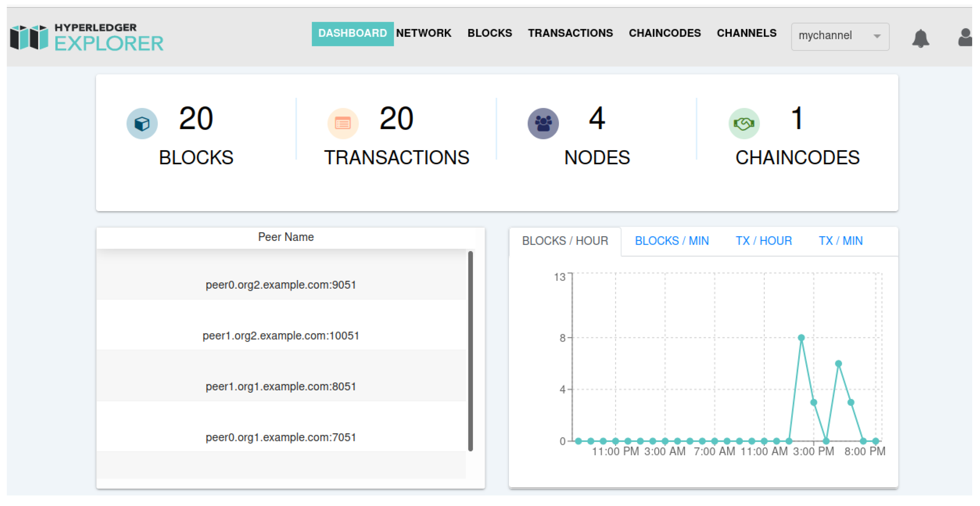The height and width of the screenshot is (506, 980).
Task: Open the mychannel channel dropdown
Action: coord(833,36)
